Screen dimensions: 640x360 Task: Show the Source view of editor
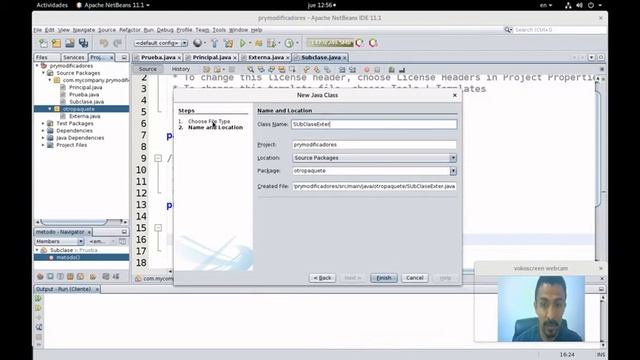[x=148, y=69]
